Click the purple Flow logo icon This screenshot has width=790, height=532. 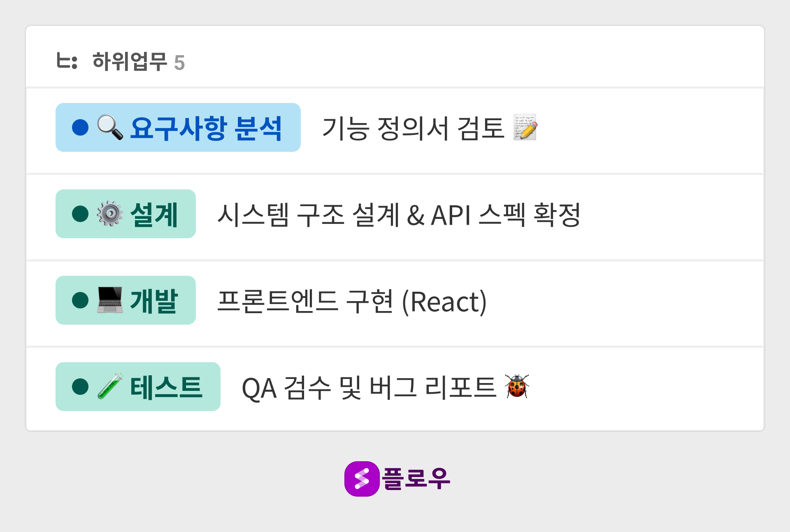point(362,479)
